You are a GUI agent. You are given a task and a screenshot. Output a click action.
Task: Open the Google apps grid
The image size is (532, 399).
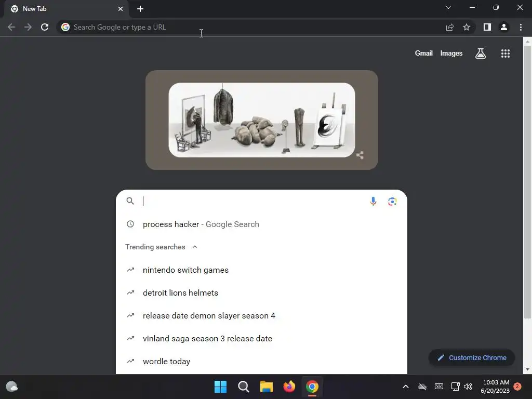506,54
